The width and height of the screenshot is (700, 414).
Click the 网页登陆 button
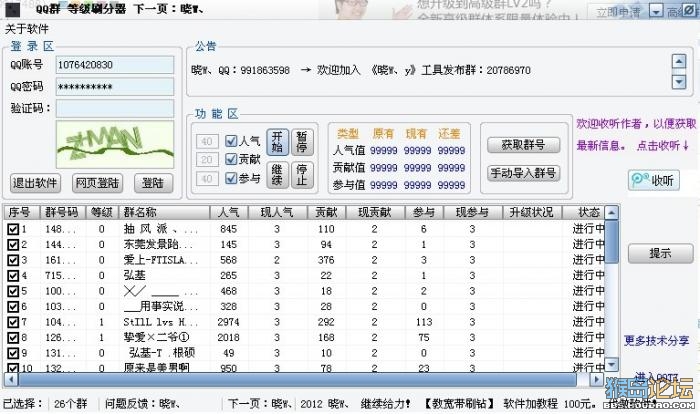click(x=97, y=183)
